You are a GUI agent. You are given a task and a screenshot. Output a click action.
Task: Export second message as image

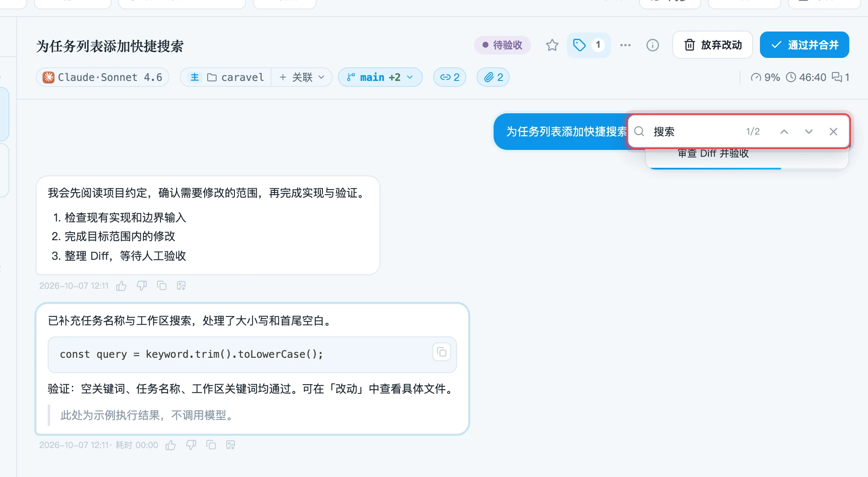(231, 445)
